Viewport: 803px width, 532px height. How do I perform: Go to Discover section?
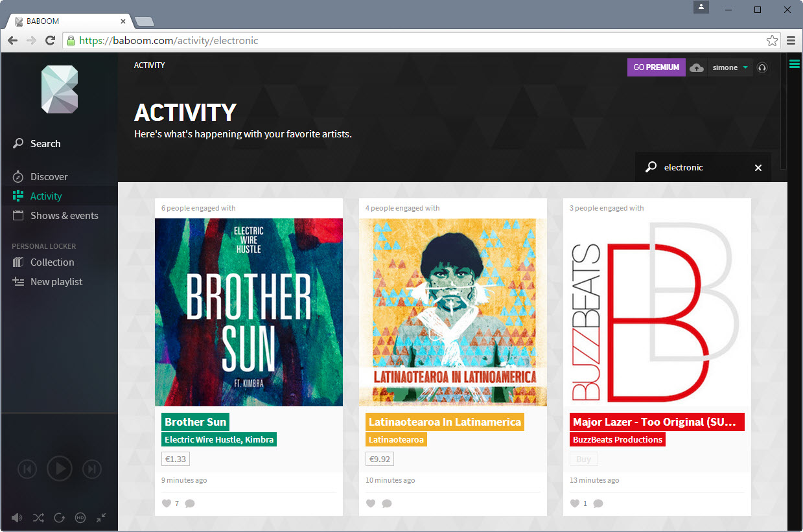tap(40, 177)
